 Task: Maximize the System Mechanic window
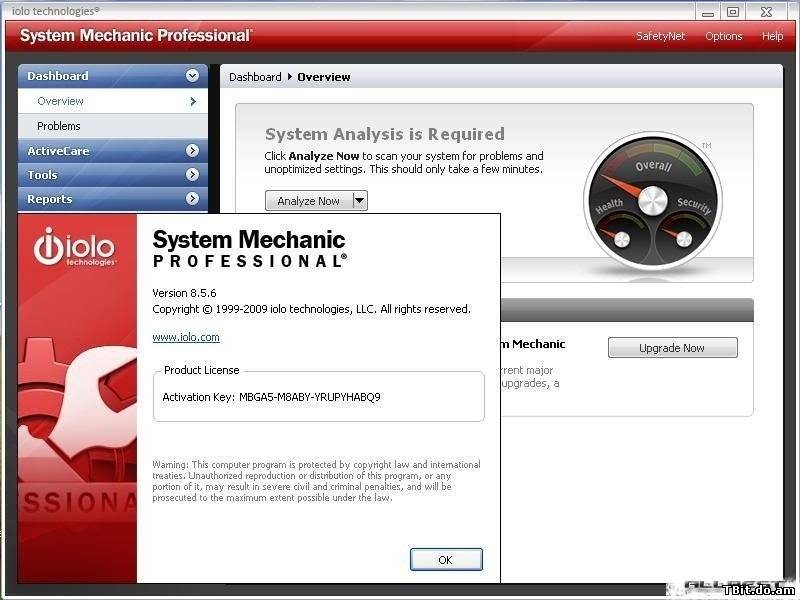(733, 12)
